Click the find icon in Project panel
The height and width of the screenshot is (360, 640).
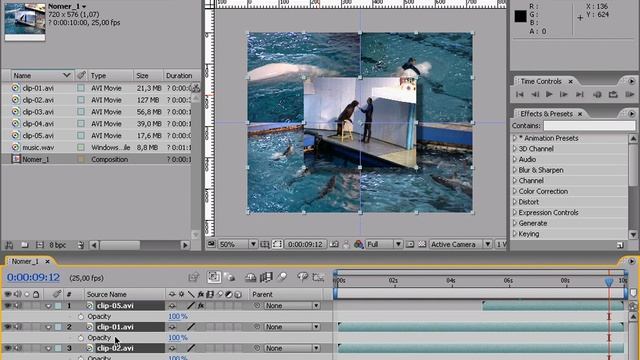coord(9,245)
